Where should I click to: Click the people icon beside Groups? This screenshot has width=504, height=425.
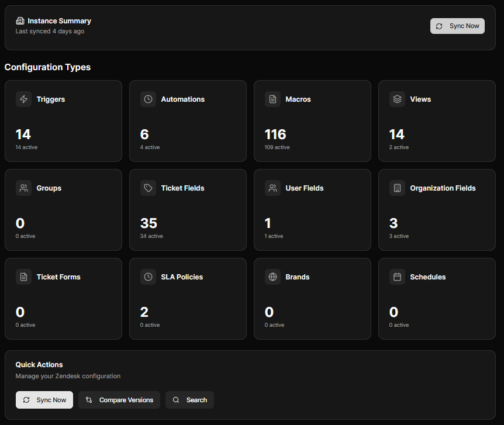[23, 188]
